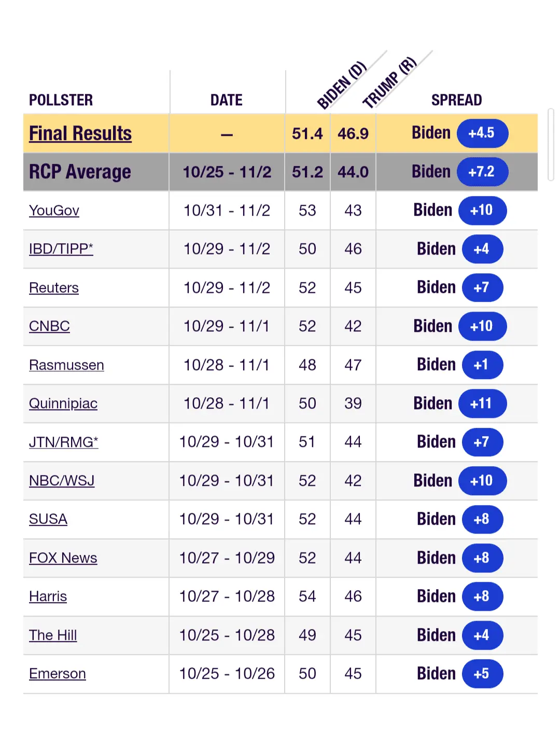Open the NBC/WSJ poll link

click(x=62, y=481)
